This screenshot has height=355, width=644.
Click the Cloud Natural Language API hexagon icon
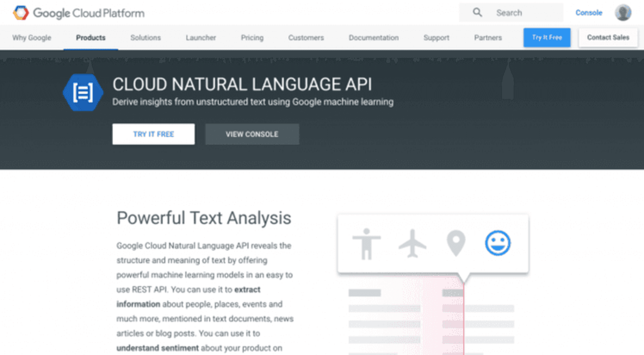[x=83, y=92]
